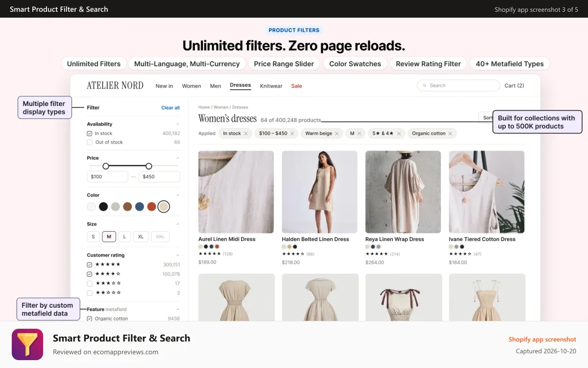Select size M button
Image resolution: width=588 pixels, height=368 pixels.
(109, 237)
